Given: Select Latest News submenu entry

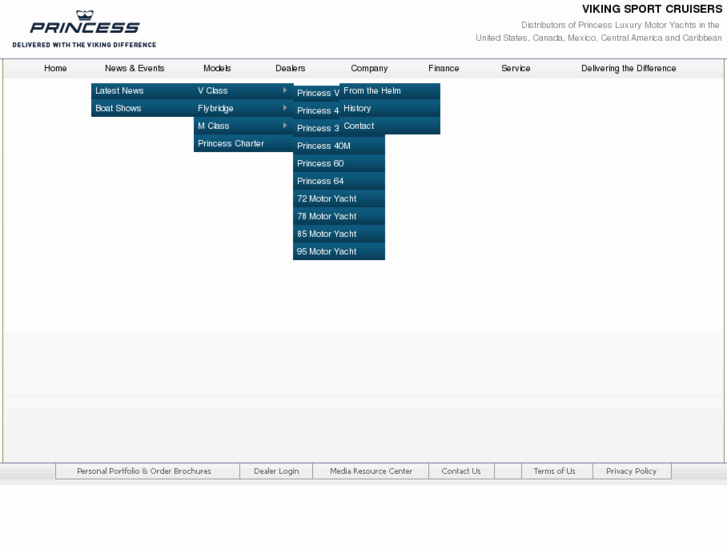Looking at the screenshot, I should click(x=142, y=91).
